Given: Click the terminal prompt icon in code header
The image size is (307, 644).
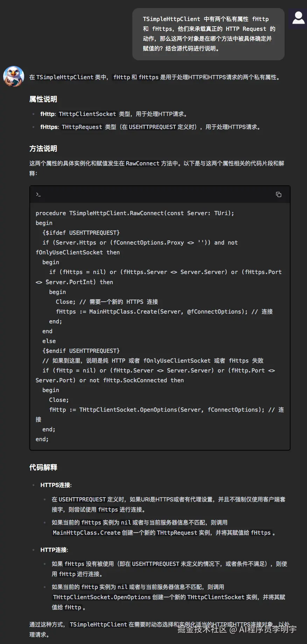Looking at the screenshot, I should 39,194.
